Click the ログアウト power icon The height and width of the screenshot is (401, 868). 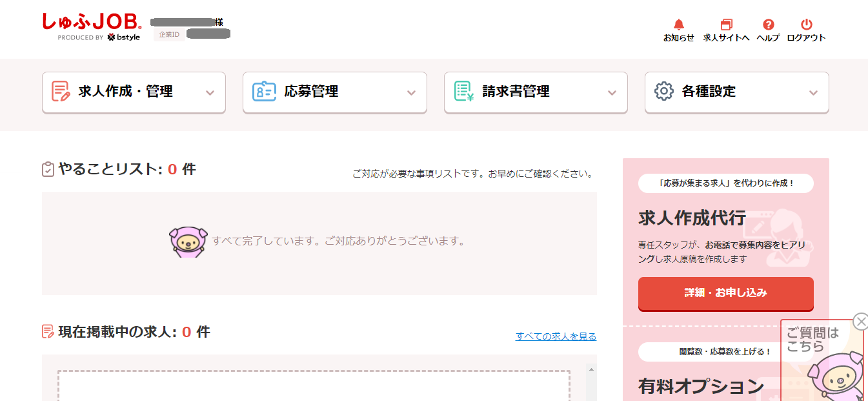pos(806,25)
